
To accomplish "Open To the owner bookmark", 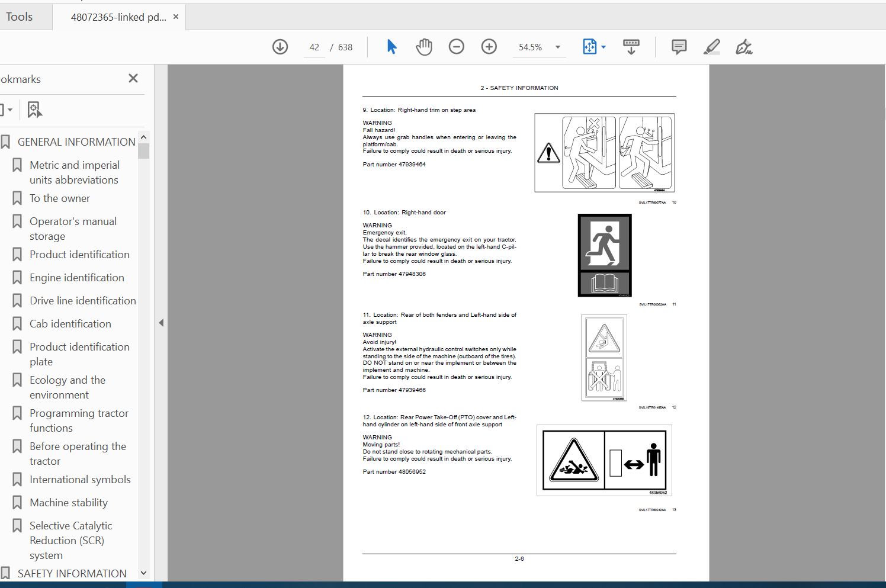I will [60, 198].
